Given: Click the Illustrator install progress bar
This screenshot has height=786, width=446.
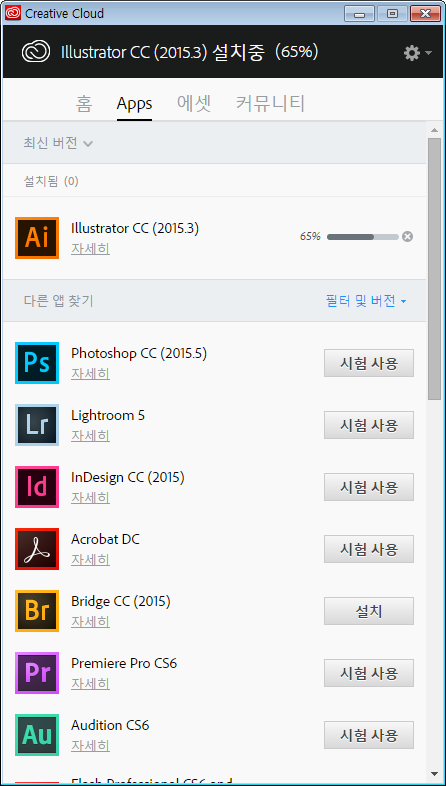Looking at the screenshot, I should click(x=363, y=237).
